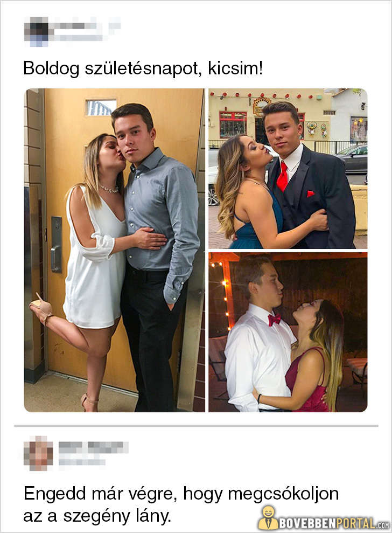Viewport: 392px width, 533px height.
Task: Click the commenter's blurred profile picture
Action: pyautogui.click(x=38, y=453)
